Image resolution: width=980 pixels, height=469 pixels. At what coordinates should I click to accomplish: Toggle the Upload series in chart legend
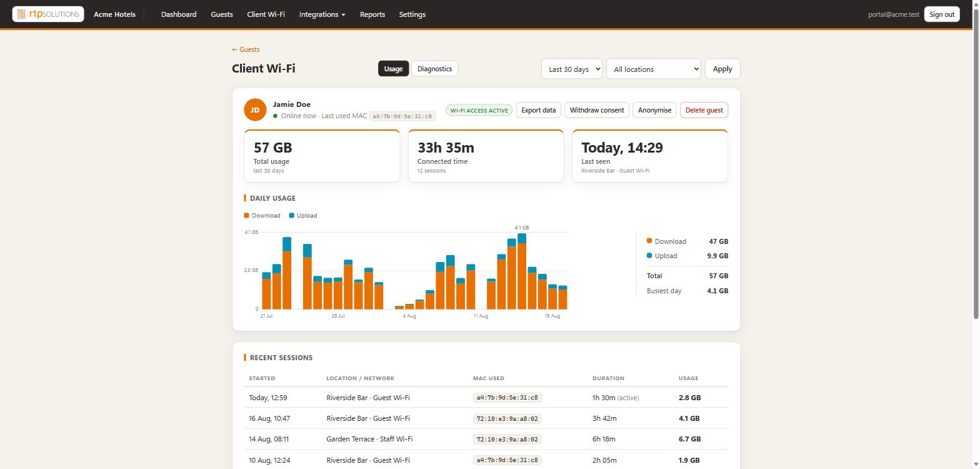(303, 216)
